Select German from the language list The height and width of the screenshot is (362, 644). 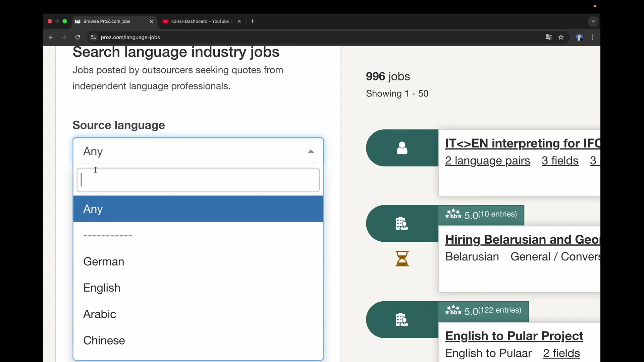coord(104,261)
